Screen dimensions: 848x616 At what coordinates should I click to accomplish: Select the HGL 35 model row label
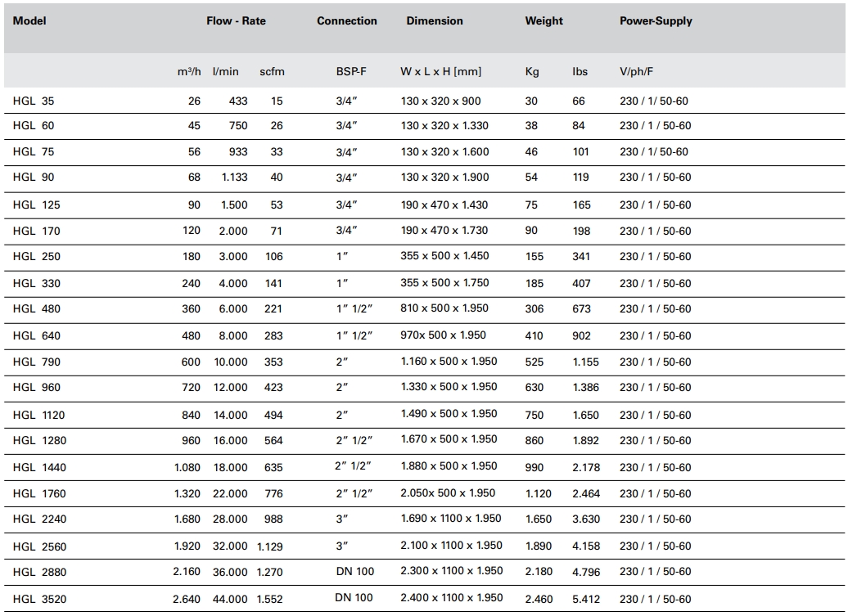[x=34, y=101]
